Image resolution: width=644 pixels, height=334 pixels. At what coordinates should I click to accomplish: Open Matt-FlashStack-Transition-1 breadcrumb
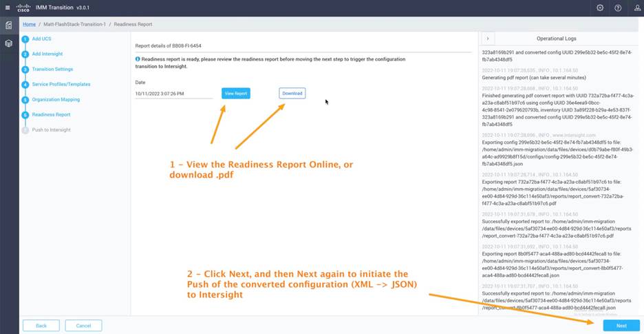point(75,24)
